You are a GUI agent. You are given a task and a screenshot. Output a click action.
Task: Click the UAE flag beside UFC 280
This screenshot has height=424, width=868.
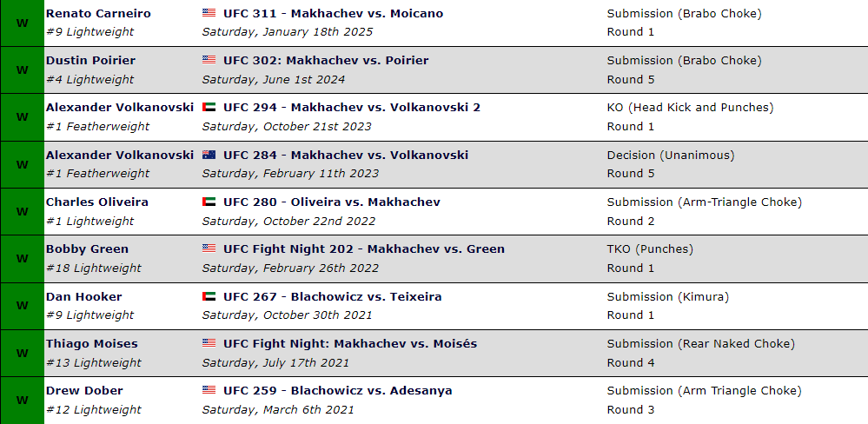[x=209, y=202]
